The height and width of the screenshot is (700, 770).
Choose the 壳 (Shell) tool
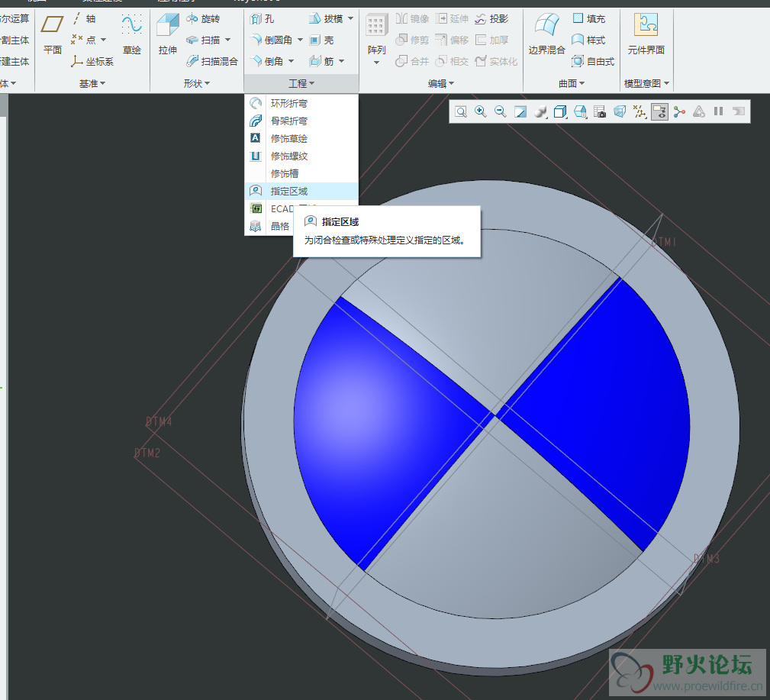[x=321, y=40]
